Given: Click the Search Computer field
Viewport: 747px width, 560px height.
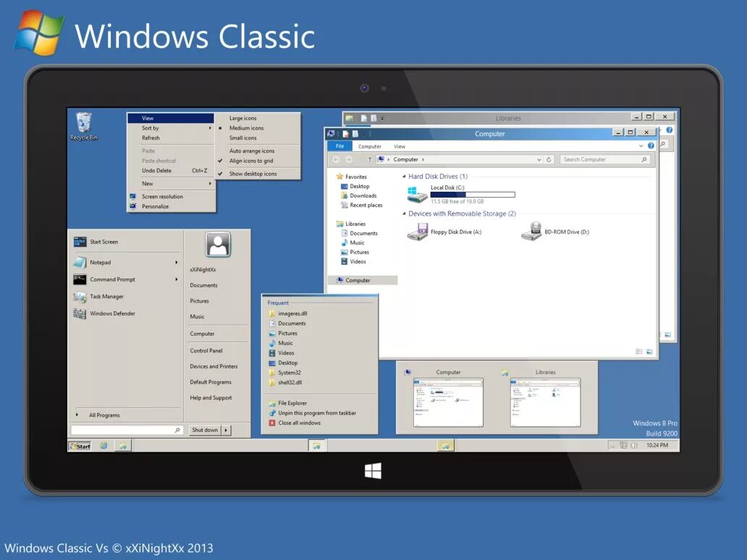Looking at the screenshot, I should coord(605,159).
